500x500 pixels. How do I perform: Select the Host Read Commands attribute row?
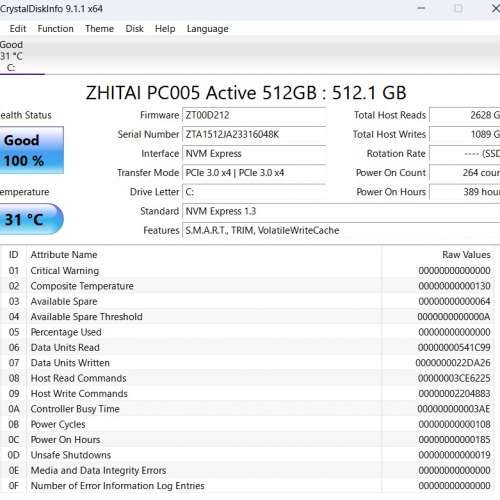click(247, 378)
